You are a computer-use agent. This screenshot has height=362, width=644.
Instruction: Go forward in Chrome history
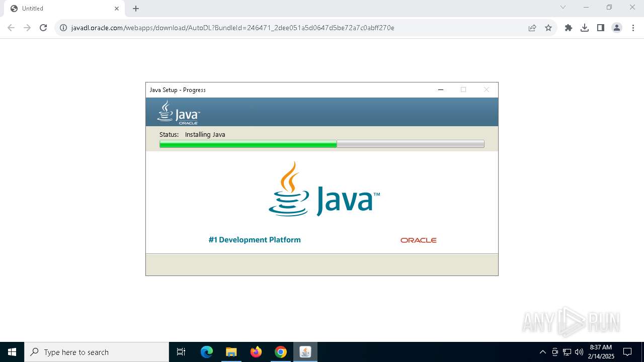[x=27, y=28]
